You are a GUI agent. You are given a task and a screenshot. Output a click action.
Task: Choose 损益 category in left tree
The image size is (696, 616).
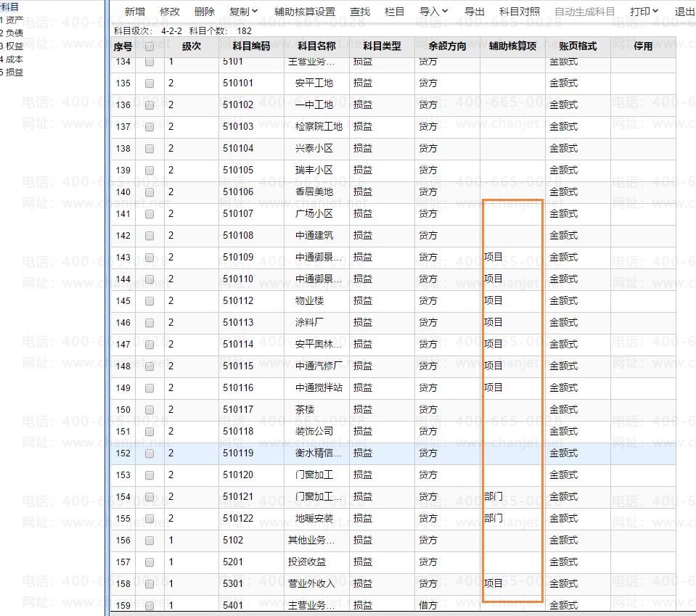[14, 73]
